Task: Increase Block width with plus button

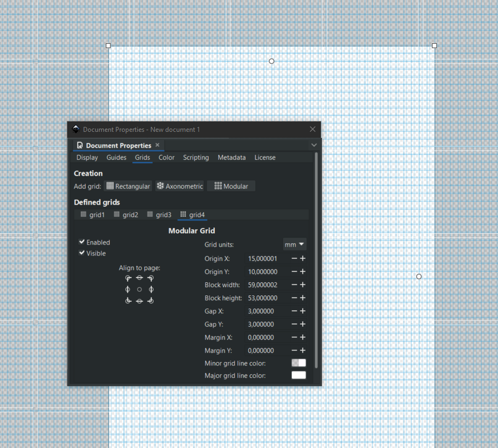Action: [x=303, y=284]
